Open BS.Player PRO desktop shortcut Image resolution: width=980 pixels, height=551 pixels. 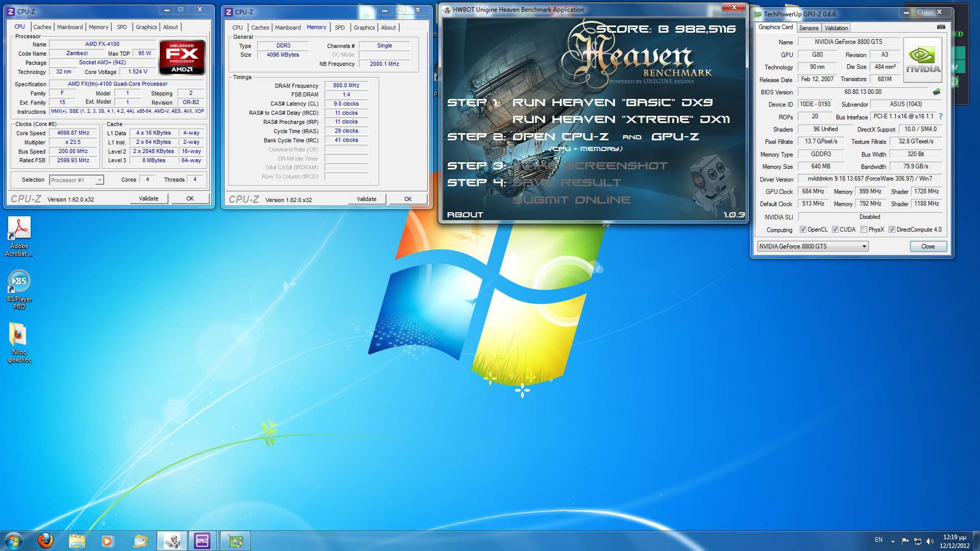click(19, 290)
